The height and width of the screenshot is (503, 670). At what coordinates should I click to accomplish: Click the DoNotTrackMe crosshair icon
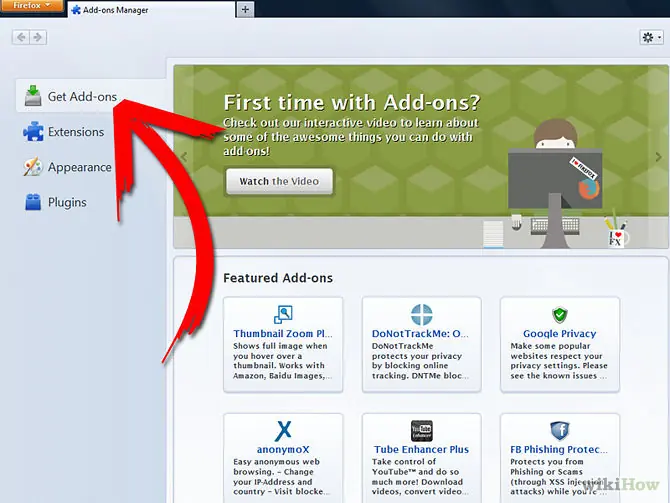421,315
